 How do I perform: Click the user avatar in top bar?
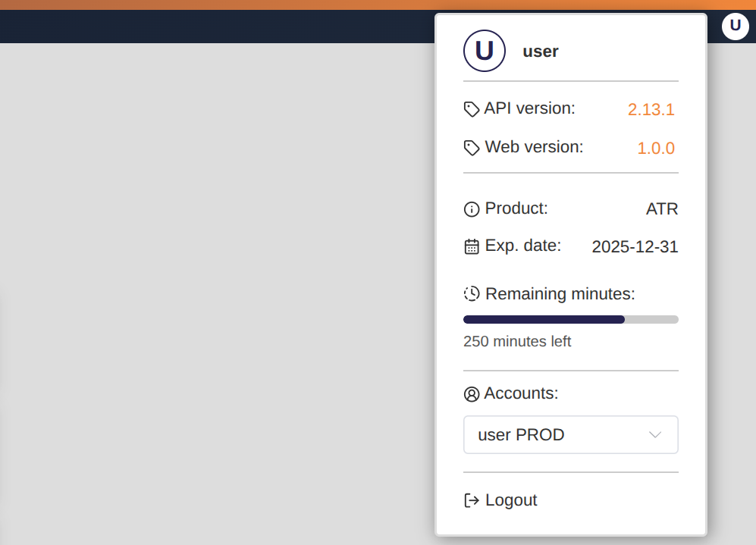pyautogui.click(x=735, y=27)
